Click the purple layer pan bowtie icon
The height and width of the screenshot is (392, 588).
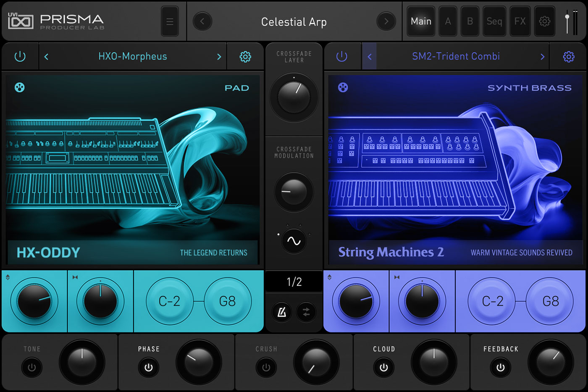(397, 277)
